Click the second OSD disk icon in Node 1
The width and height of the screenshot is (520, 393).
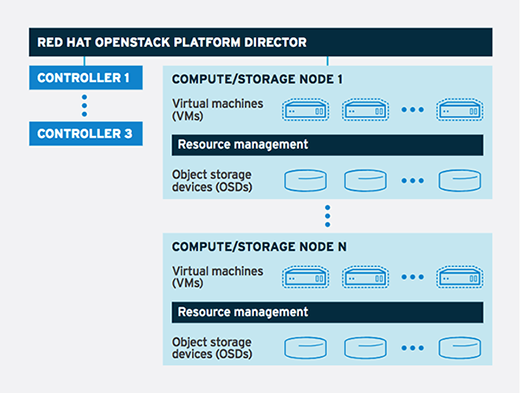[365, 180]
